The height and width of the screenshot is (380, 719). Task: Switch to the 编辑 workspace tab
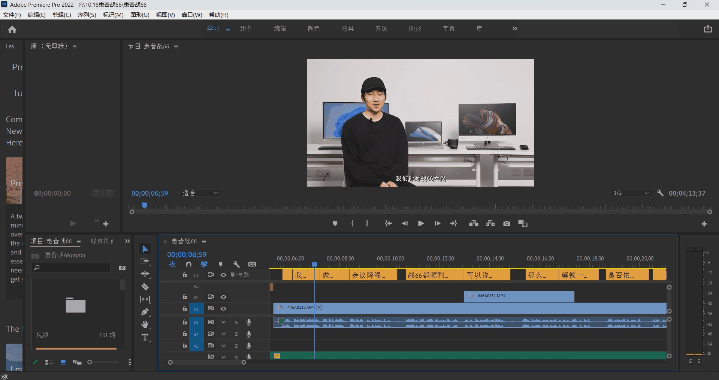pos(280,28)
